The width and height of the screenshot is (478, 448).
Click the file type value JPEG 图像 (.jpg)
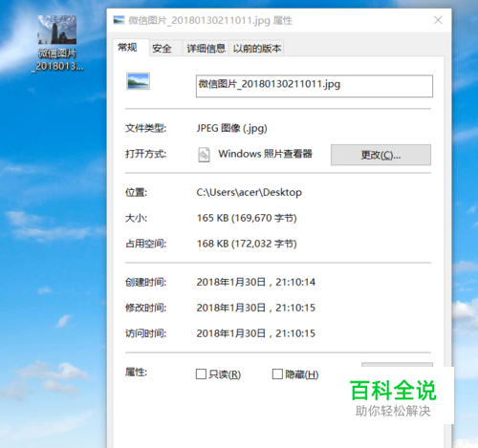(x=231, y=128)
